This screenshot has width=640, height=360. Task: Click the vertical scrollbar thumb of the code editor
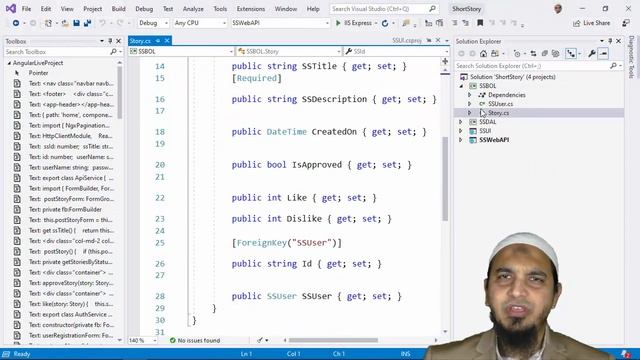pyautogui.click(x=445, y=178)
